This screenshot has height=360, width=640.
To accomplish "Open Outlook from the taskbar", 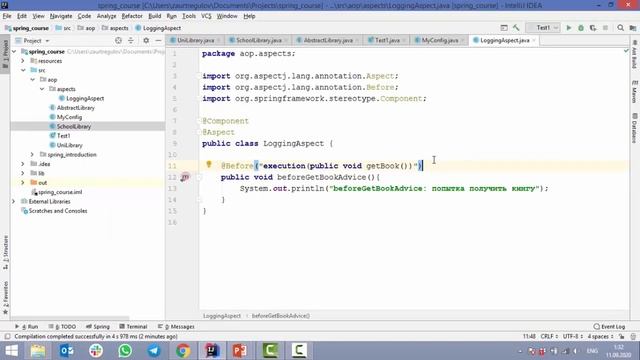I will pos(67,351).
